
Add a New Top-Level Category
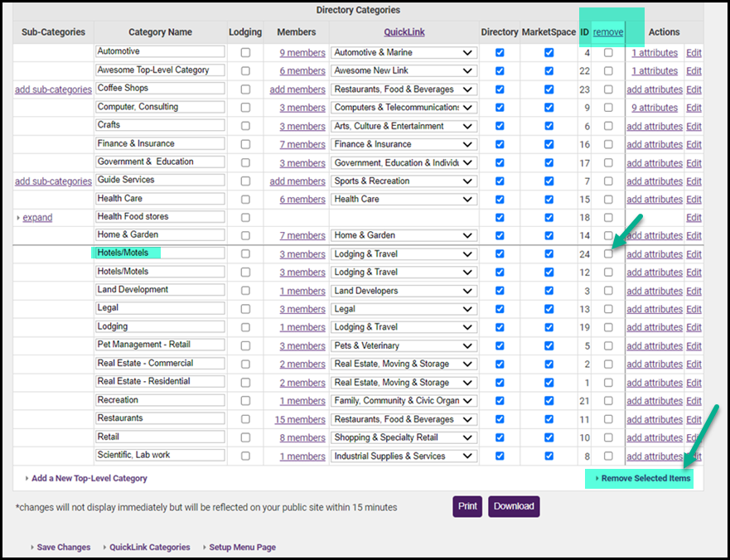89,478
